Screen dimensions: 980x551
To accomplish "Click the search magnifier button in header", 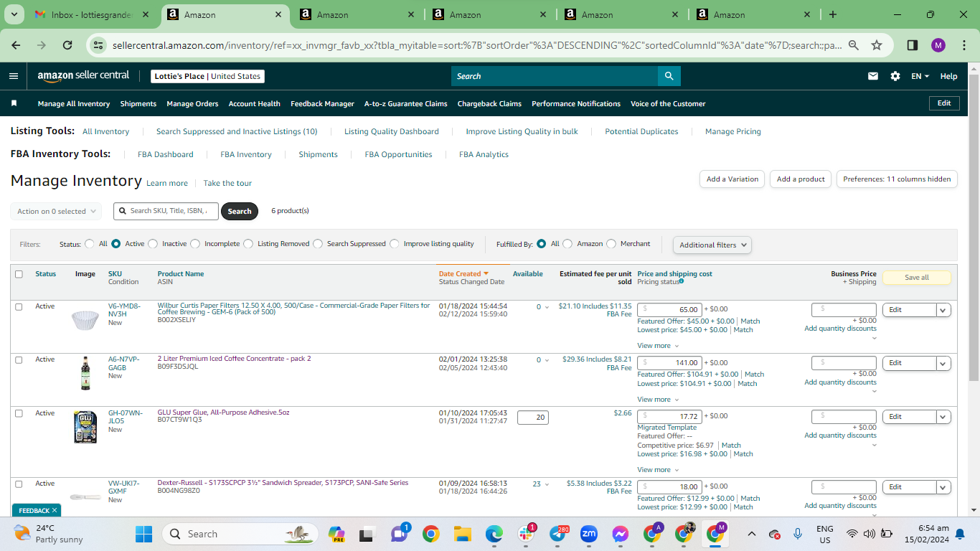I will (x=669, y=76).
